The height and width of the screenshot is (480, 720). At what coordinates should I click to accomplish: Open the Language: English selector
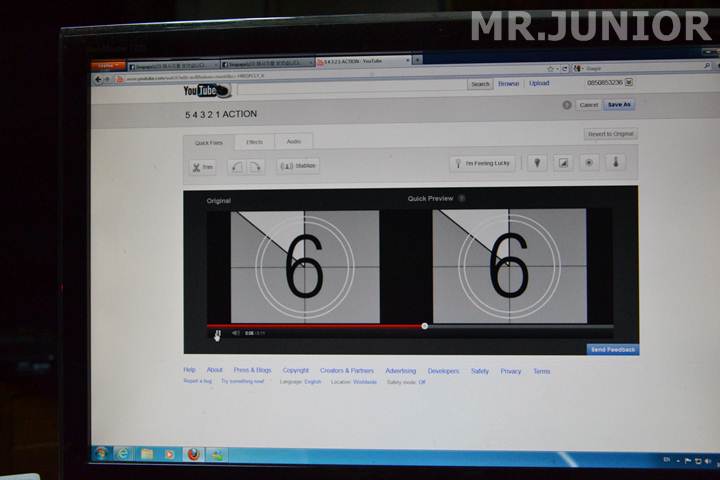click(x=300, y=382)
